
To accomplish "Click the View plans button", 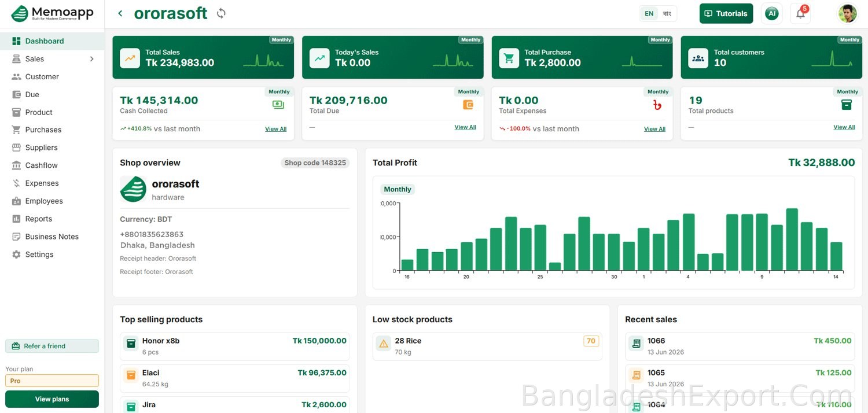I will coord(52,399).
